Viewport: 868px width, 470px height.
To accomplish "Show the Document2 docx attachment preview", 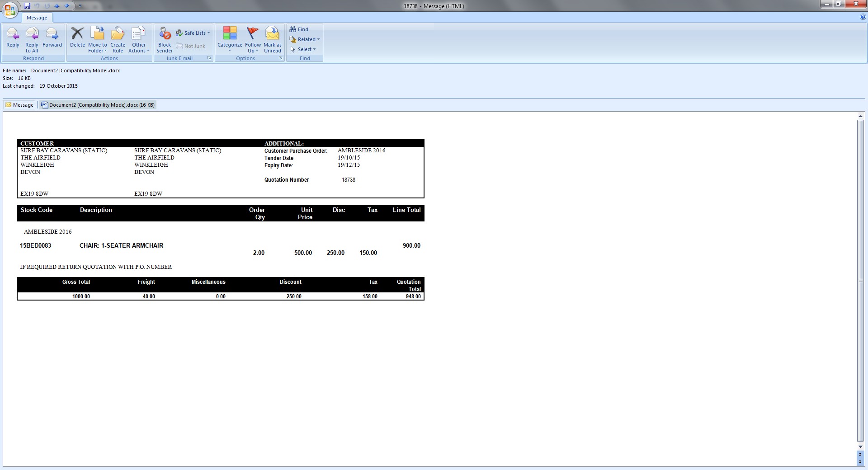I will [x=98, y=105].
